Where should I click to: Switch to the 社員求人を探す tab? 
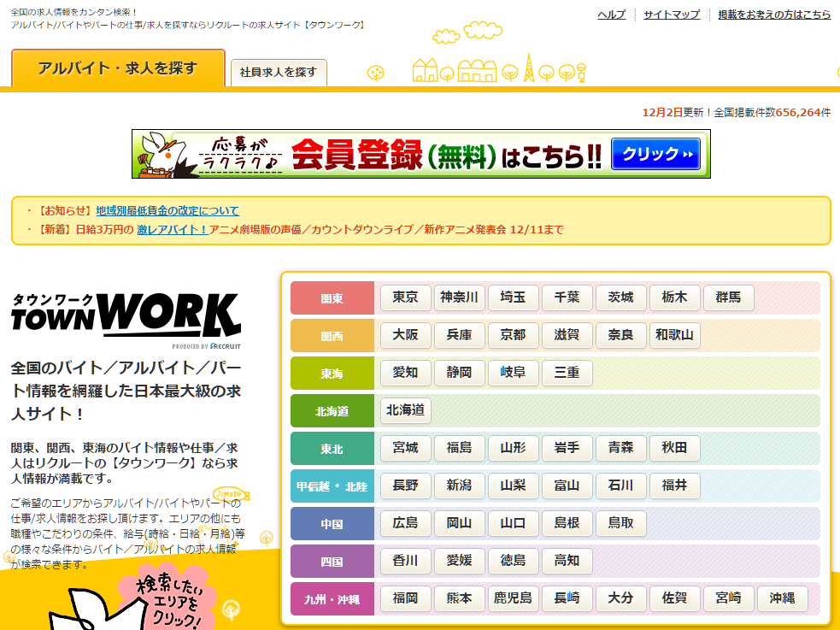(279, 73)
